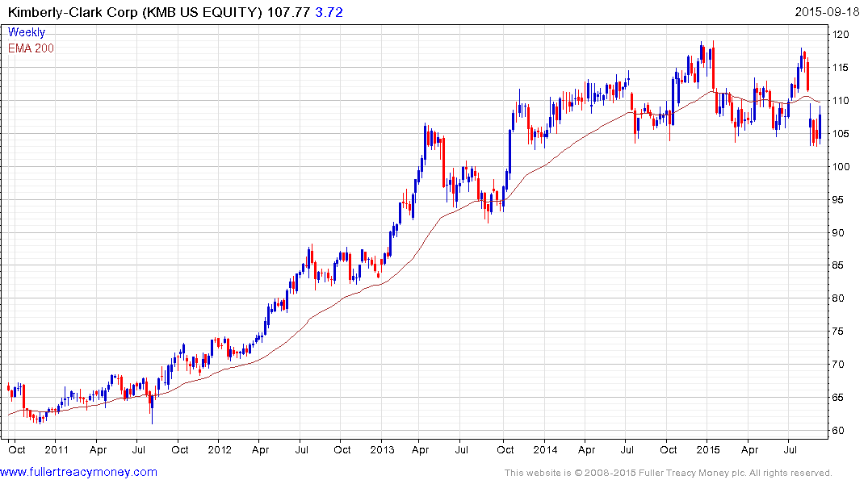
Task: Click the 60 price axis label
Action: tap(838, 430)
